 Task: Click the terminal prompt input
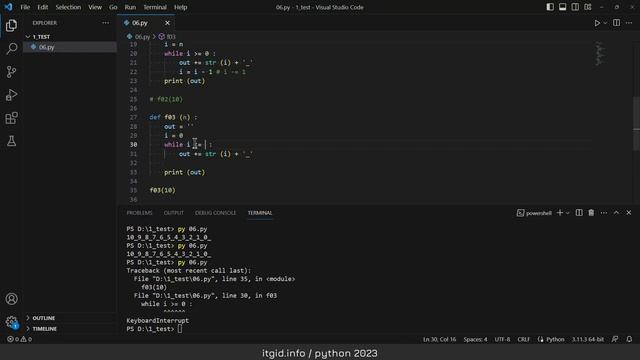pyautogui.click(x=180, y=329)
